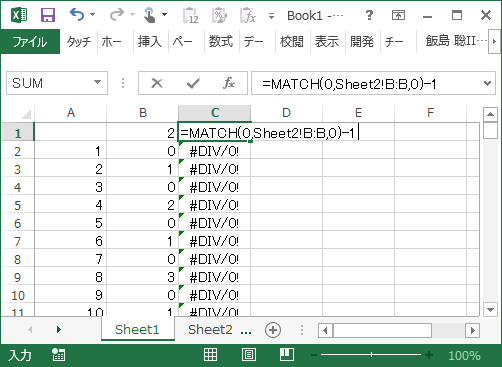Click the paste formatting percent icon
502x367 pixels.
[x=219, y=15]
